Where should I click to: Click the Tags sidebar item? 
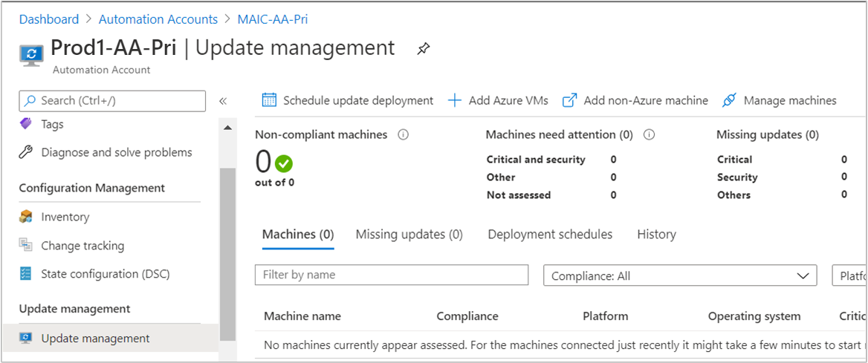[52, 124]
